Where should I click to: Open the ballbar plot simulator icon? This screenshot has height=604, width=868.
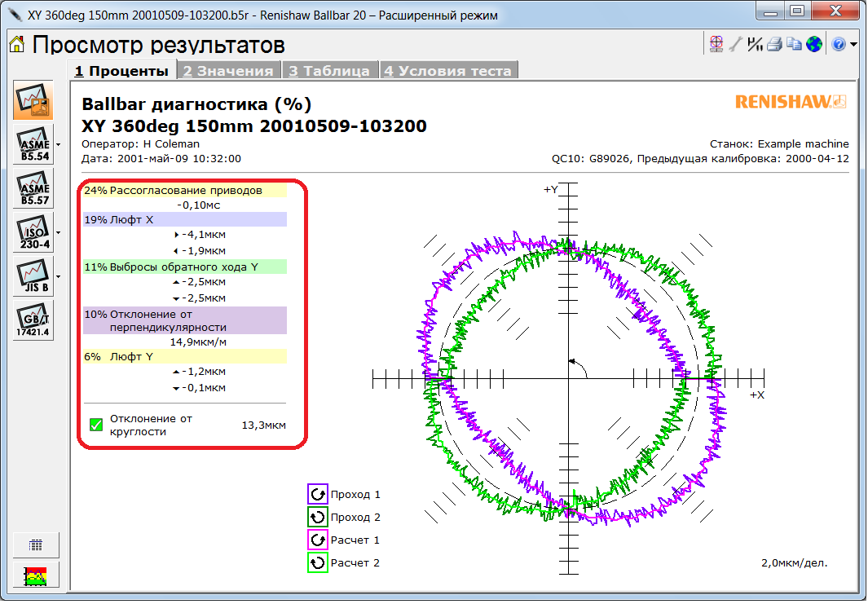coord(716,44)
